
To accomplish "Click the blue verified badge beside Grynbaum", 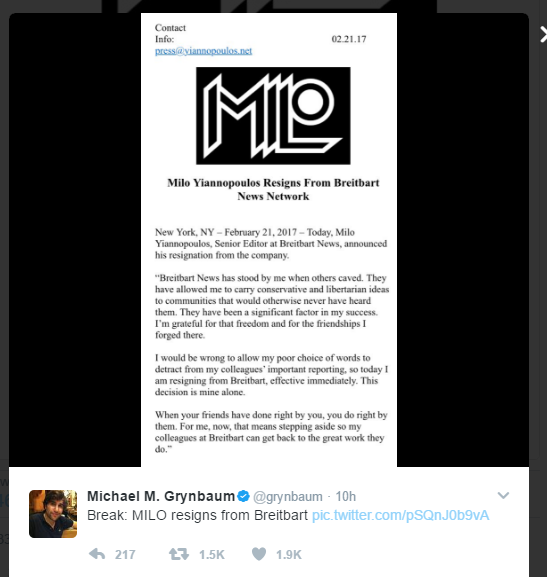I will pos(243,496).
